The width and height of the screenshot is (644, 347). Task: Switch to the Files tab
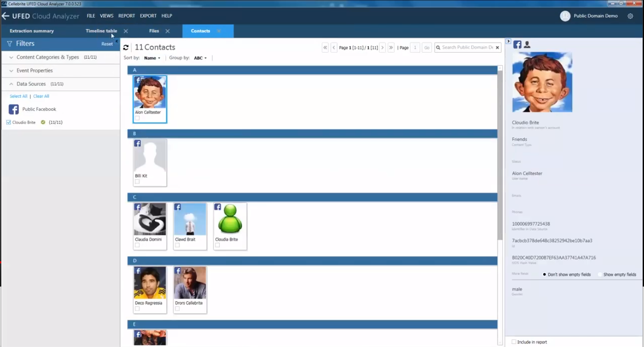click(154, 31)
